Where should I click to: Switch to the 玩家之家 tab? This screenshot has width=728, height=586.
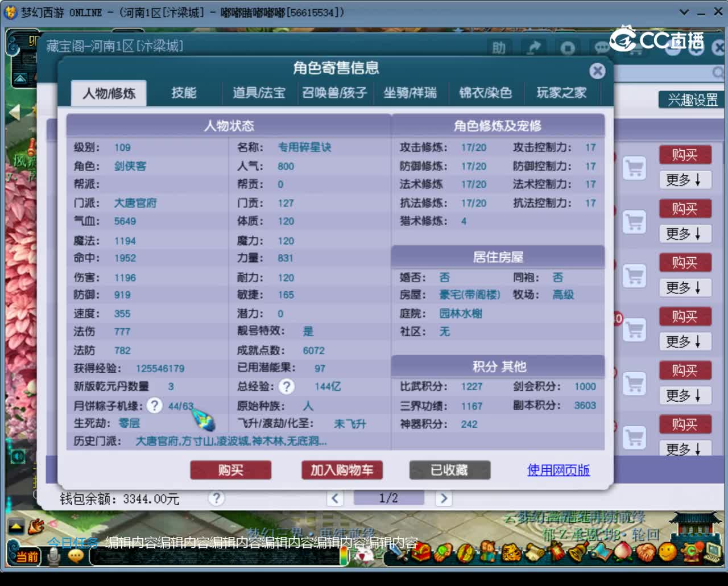click(561, 93)
